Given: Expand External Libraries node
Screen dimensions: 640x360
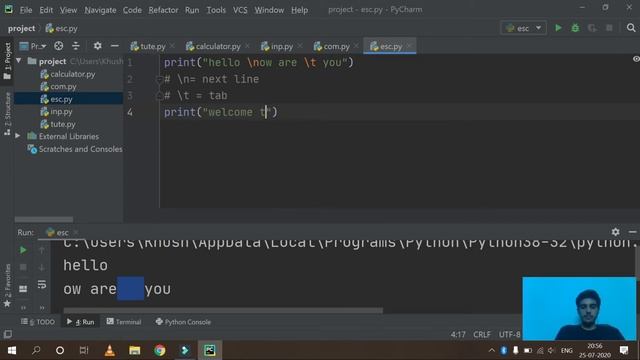Looking at the screenshot, I should click(x=18, y=136).
